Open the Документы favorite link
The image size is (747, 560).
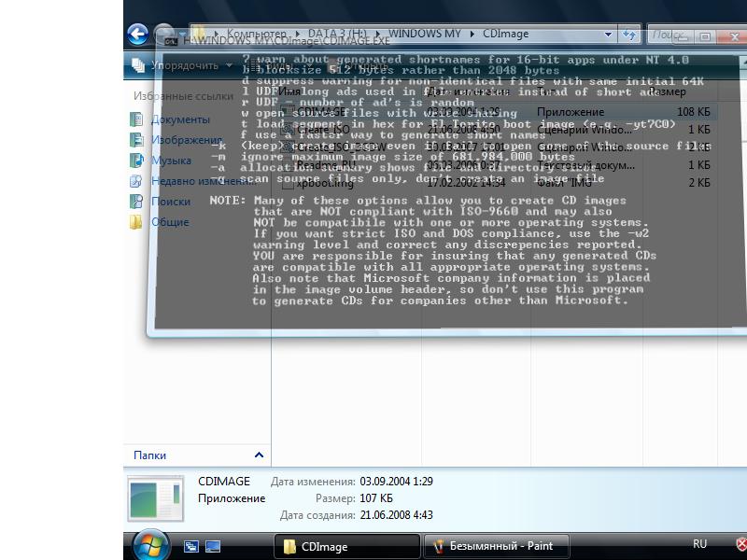pos(180,119)
